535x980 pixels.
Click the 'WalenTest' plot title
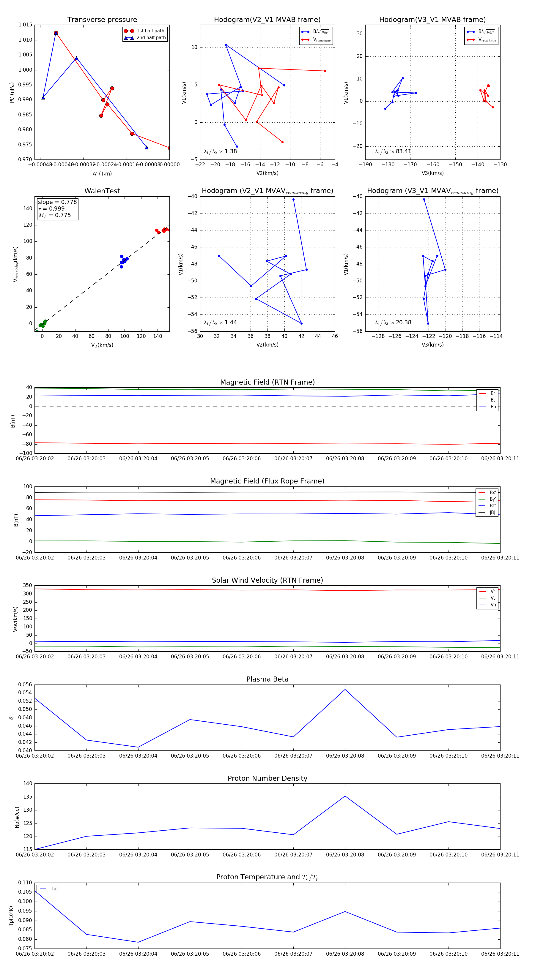tap(102, 191)
